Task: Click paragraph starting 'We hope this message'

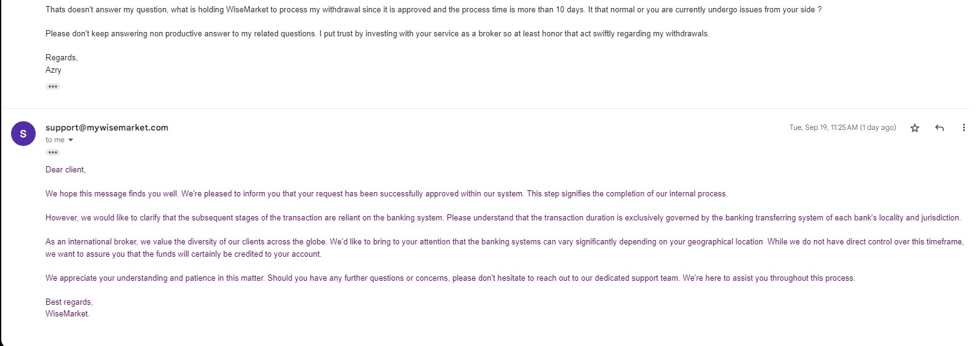Action: click(386, 193)
